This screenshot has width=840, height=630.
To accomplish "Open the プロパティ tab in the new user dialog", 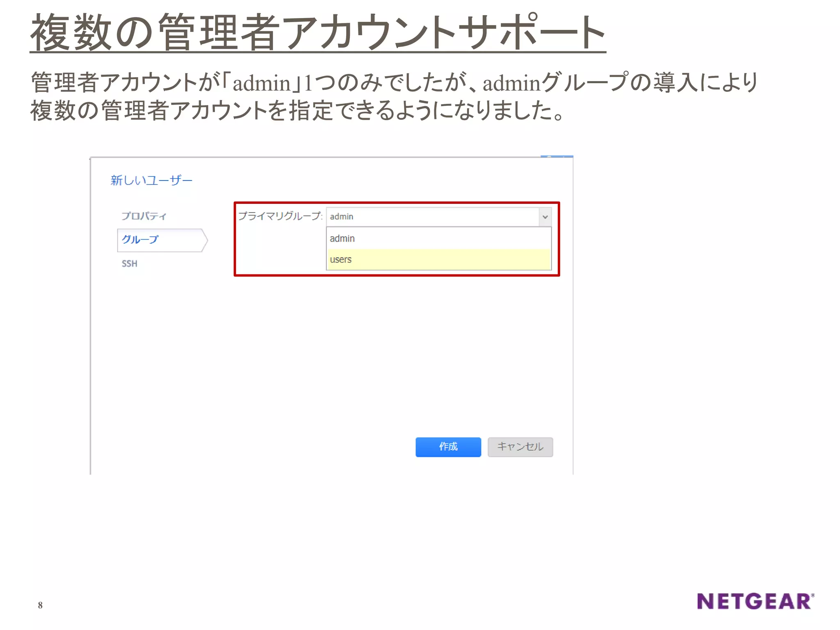I will pyautogui.click(x=144, y=216).
